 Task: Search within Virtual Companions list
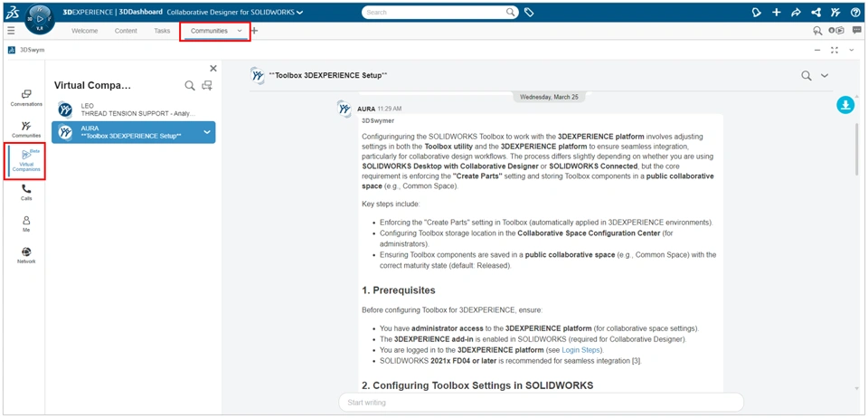coord(189,85)
